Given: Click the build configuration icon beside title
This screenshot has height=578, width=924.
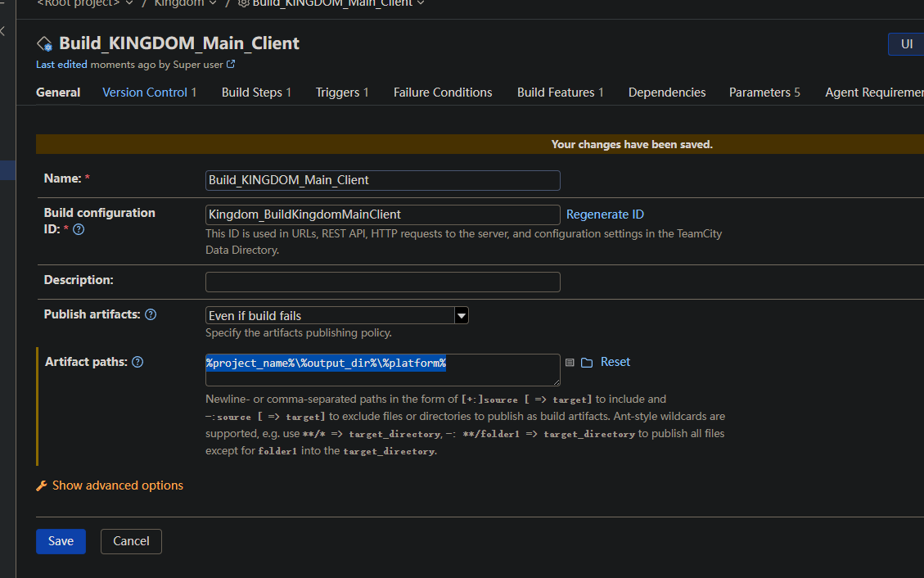Looking at the screenshot, I should tap(45, 43).
